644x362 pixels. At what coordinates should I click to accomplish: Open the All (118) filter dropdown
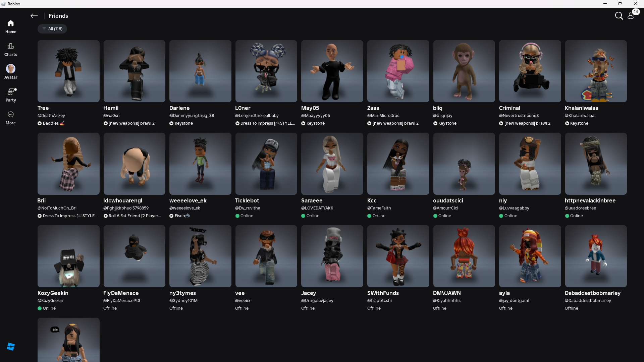coord(52,29)
